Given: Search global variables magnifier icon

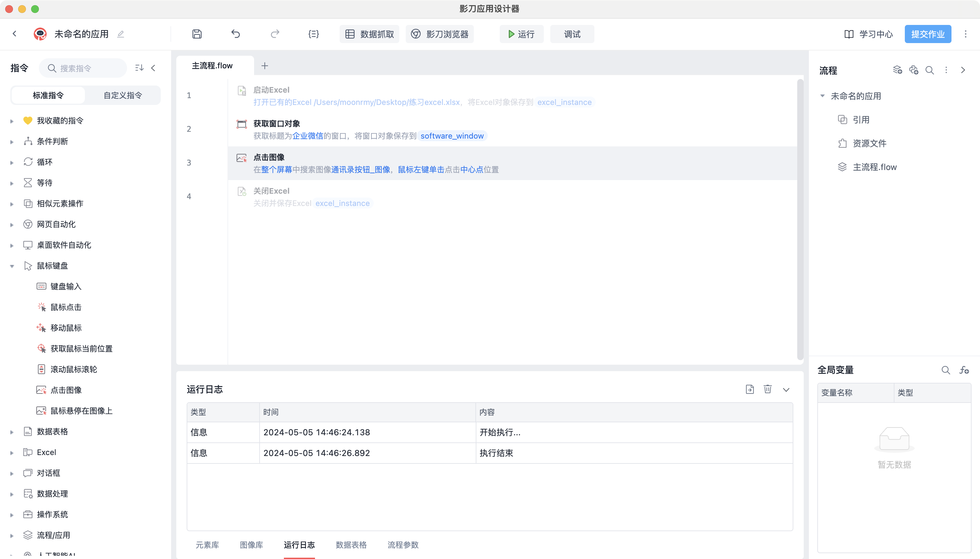Looking at the screenshot, I should click(945, 370).
